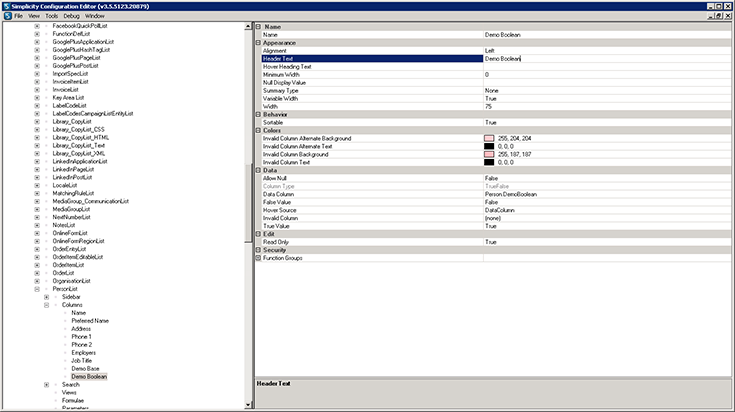Select the Formulae node under PersonList

tap(73, 400)
